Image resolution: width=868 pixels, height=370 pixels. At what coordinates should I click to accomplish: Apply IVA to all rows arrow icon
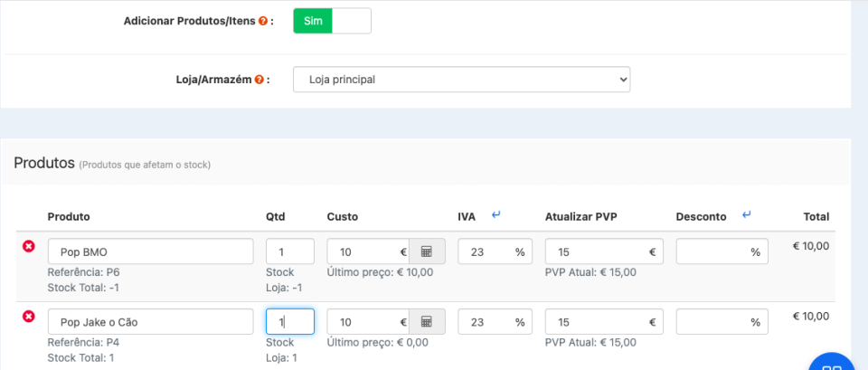(x=495, y=215)
